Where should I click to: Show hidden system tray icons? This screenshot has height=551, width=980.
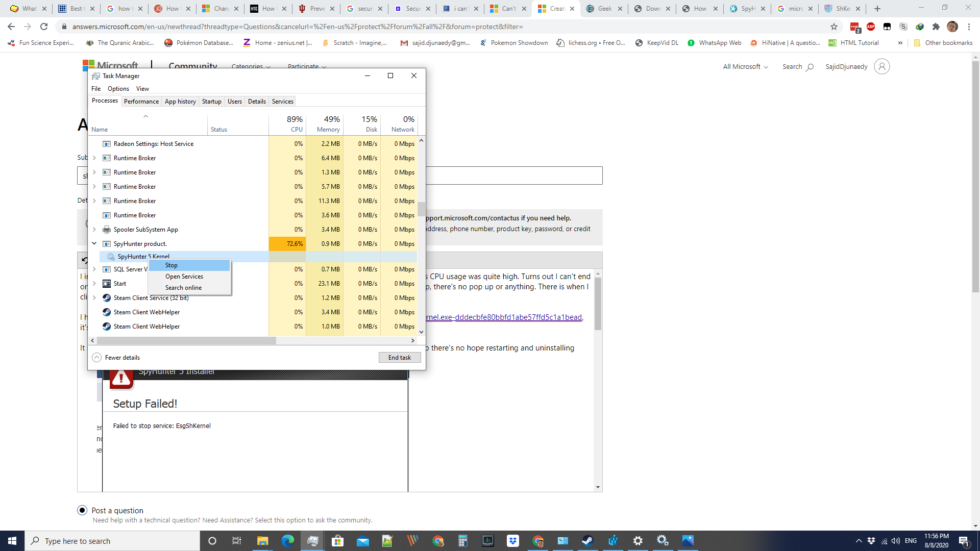[x=859, y=541]
